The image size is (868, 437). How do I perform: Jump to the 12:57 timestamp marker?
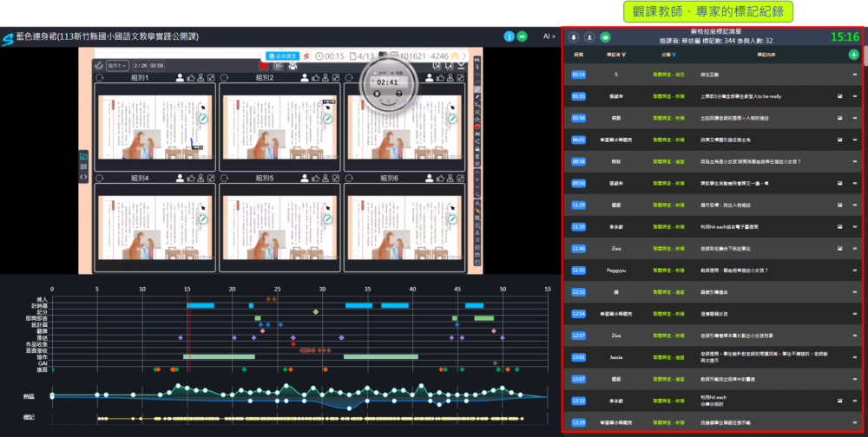[x=579, y=335]
